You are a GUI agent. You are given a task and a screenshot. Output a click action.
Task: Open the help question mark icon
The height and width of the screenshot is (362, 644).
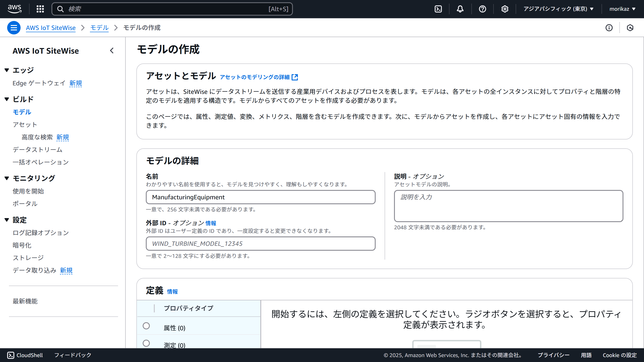483,9
